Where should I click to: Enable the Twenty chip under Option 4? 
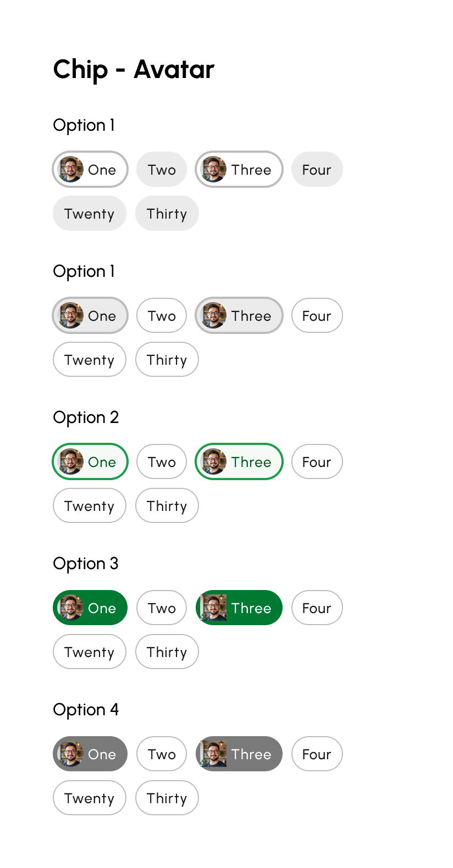[89, 798]
